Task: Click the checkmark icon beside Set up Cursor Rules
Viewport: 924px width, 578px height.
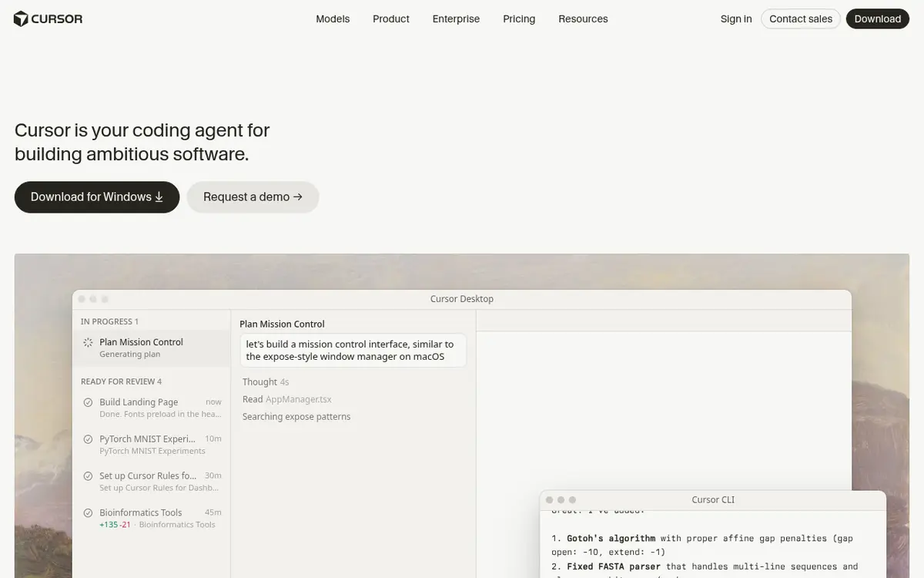Action: [x=88, y=476]
